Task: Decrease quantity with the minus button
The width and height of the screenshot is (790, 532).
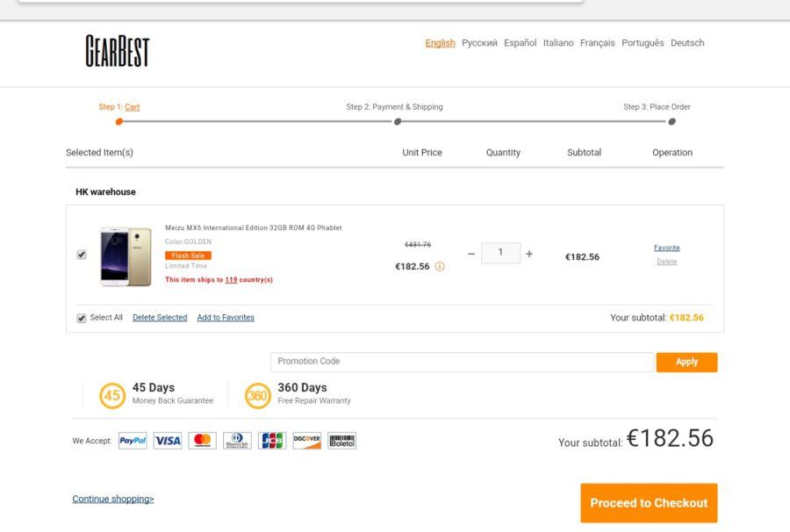Action: point(471,254)
